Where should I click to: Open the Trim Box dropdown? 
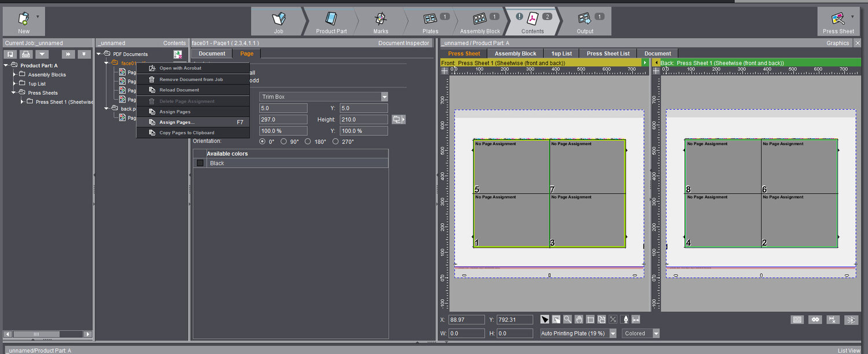pos(384,97)
